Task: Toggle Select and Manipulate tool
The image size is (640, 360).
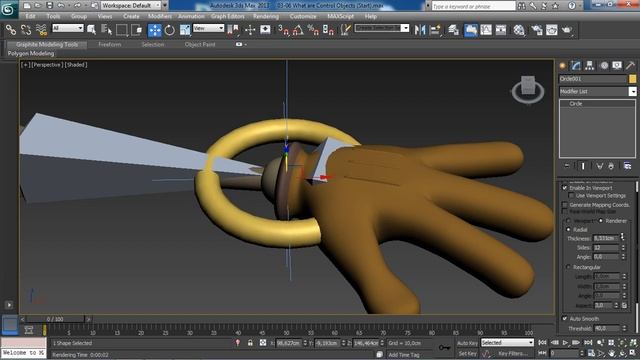Action: 250,30
